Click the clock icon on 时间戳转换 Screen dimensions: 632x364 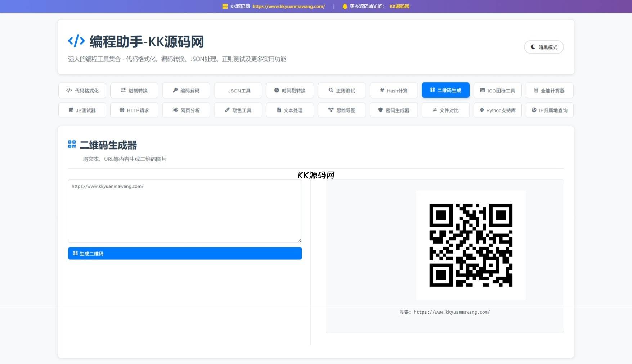277,90
